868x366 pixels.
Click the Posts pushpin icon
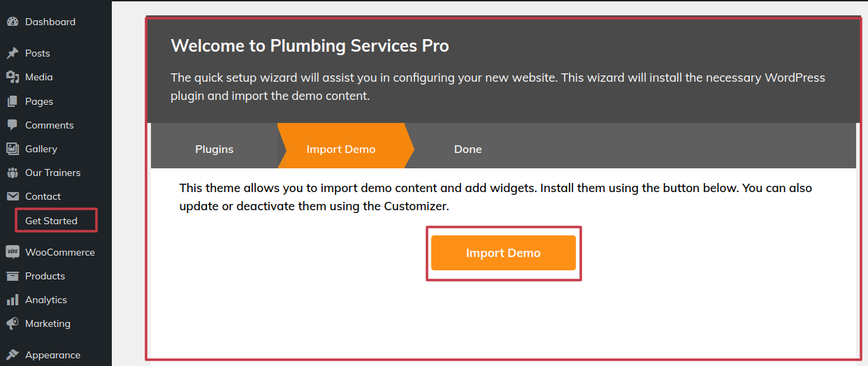(12, 53)
